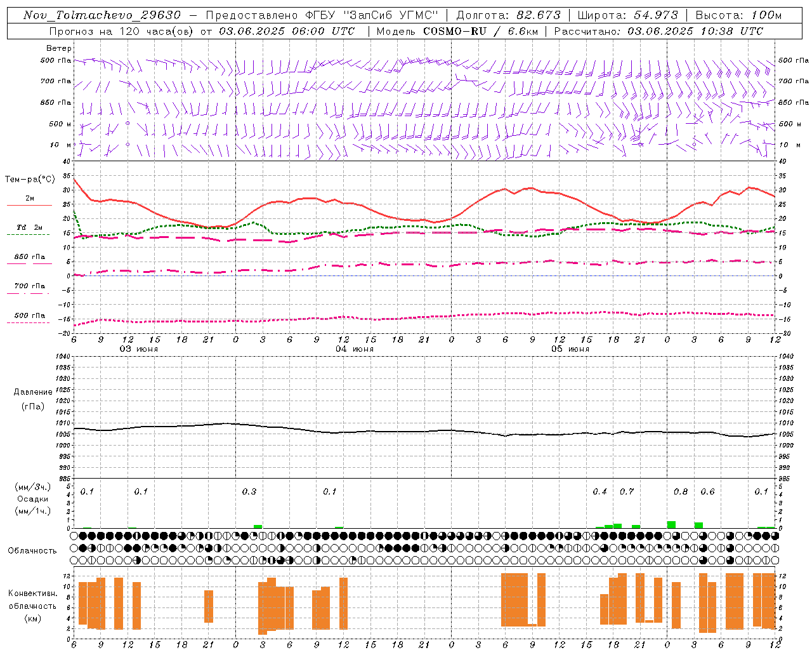Click the Осадки precipitation label
This screenshot has height=650, width=812.
click(x=32, y=499)
